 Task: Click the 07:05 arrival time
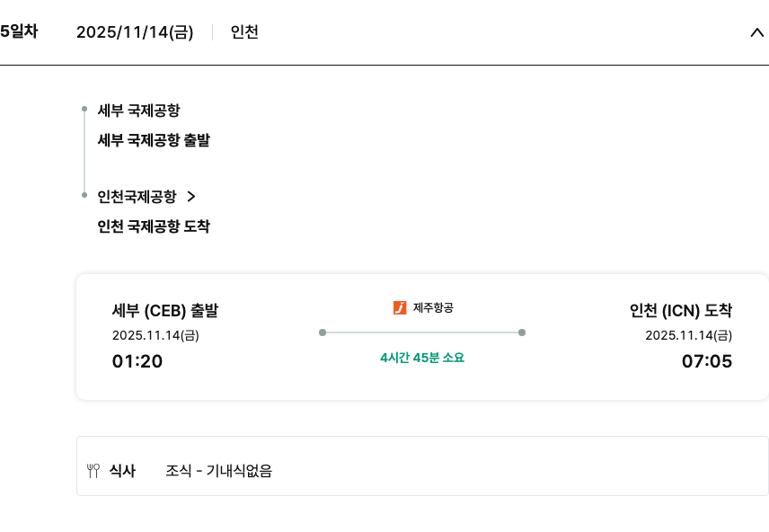707,362
